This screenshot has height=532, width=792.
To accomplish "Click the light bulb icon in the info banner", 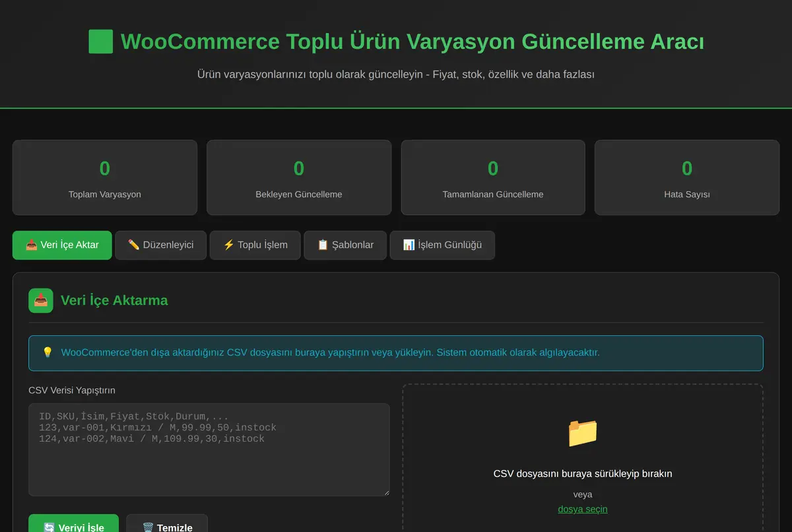I will pyautogui.click(x=48, y=352).
